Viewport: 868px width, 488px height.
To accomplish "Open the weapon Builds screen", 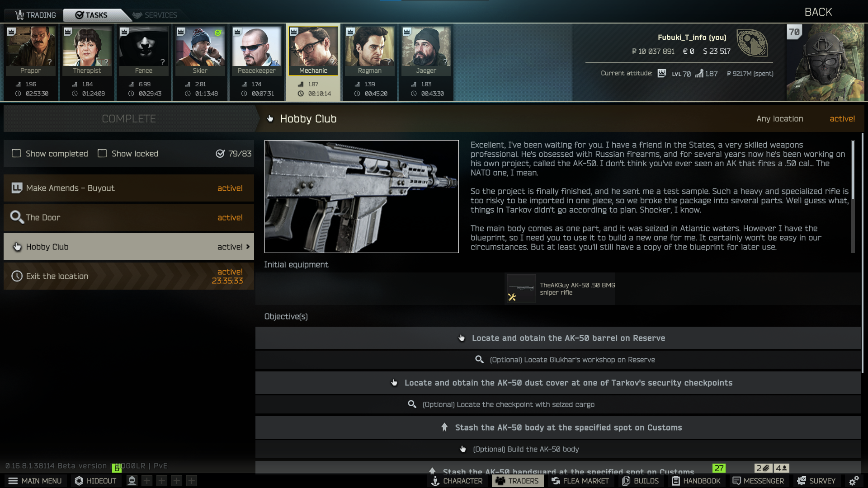I will point(641,481).
